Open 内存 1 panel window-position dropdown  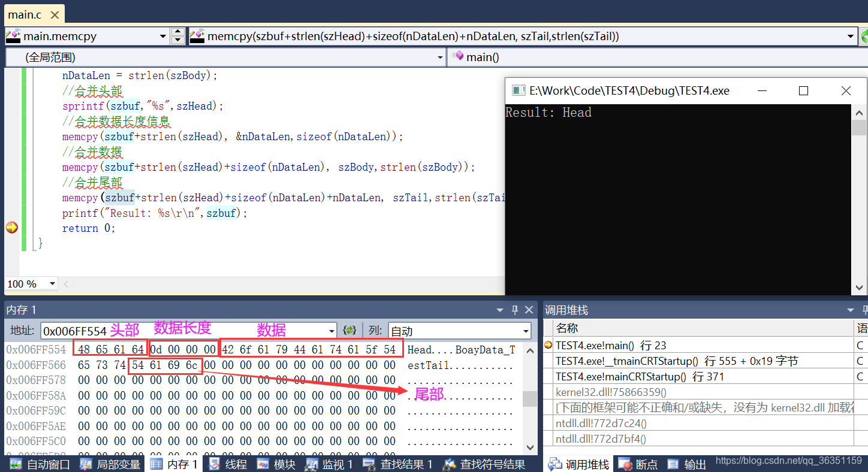click(500, 310)
